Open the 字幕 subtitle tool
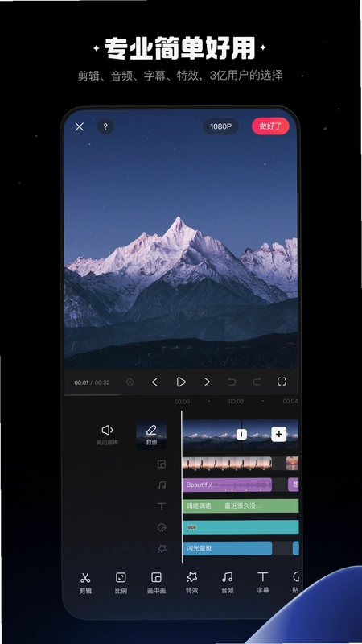Viewport: 362px width, 644px height. (263, 583)
